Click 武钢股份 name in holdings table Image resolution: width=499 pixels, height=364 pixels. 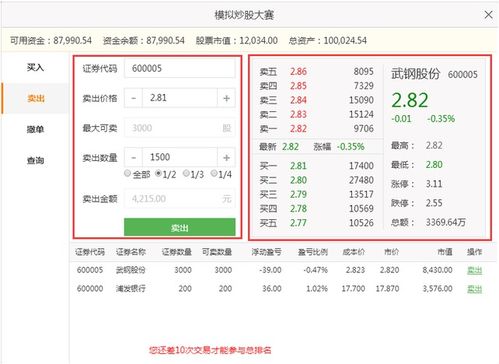tap(131, 270)
